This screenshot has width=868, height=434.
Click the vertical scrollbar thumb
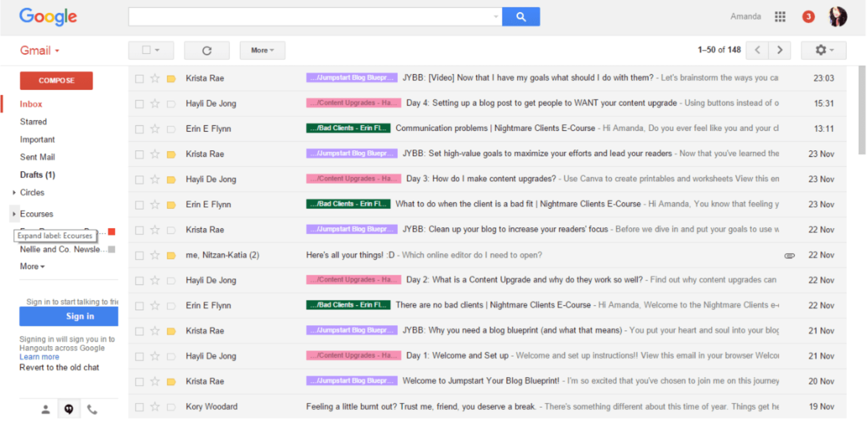(862, 110)
